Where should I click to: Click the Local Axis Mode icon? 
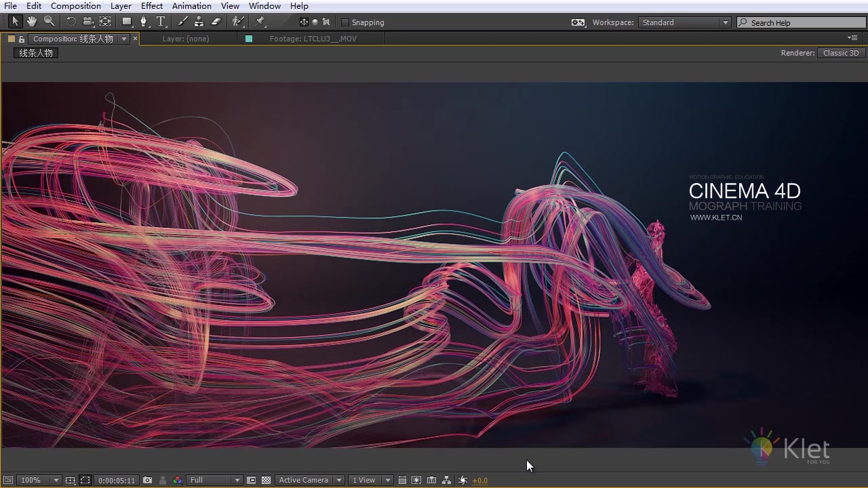point(304,22)
